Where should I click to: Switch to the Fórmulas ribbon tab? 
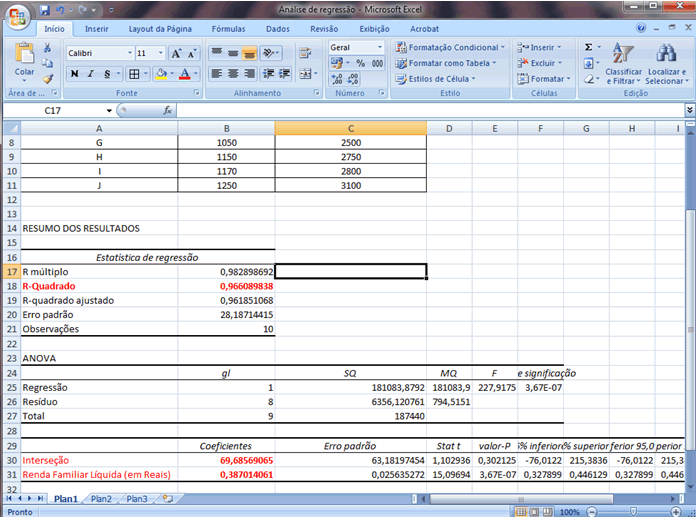click(228, 30)
